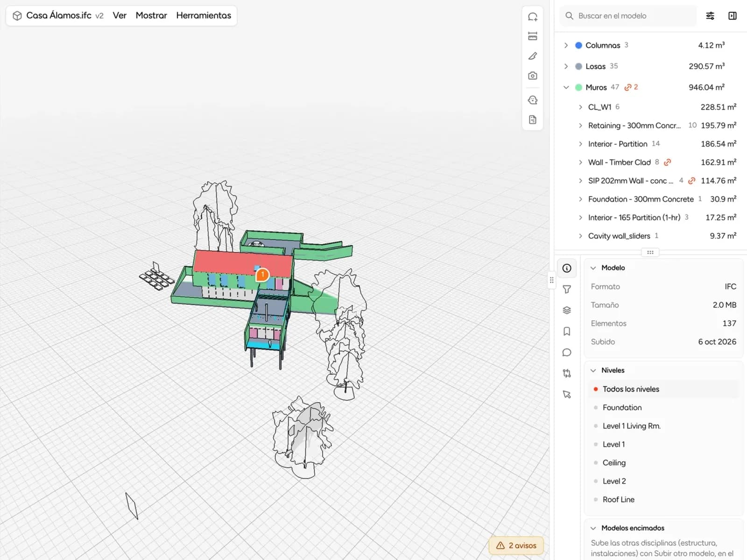
Task: Open the filter funnel panel
Action: point(567,289)
